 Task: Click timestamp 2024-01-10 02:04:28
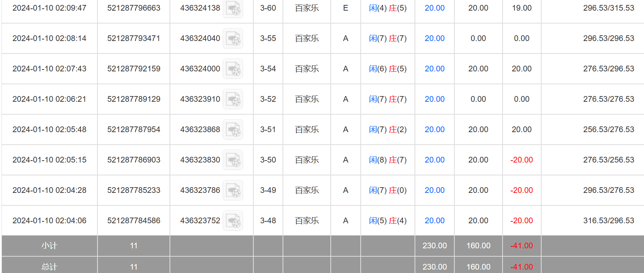pos(49,190)
